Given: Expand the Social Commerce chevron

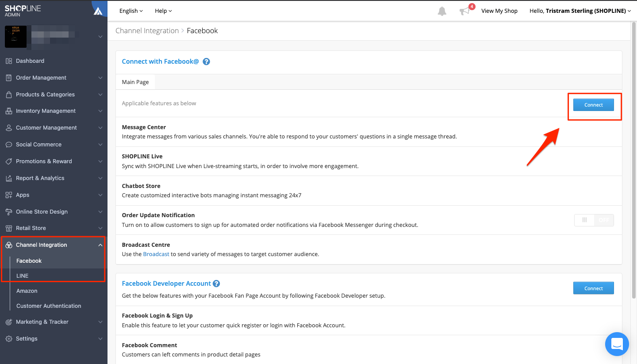Looking at the screenshot, I should (x=100, y=145).
